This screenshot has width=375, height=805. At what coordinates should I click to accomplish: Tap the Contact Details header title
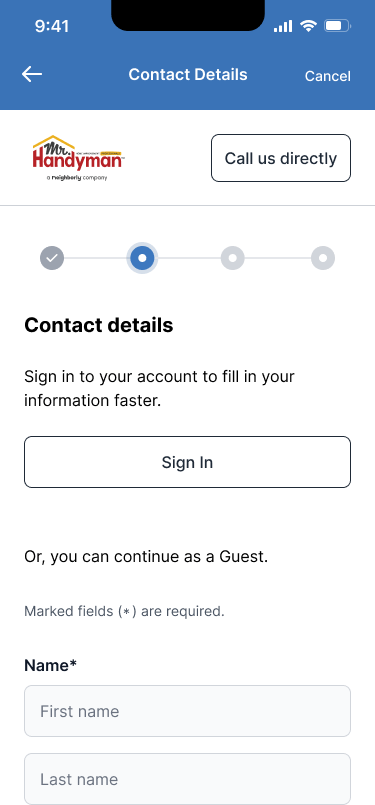(x=188, y=74)
